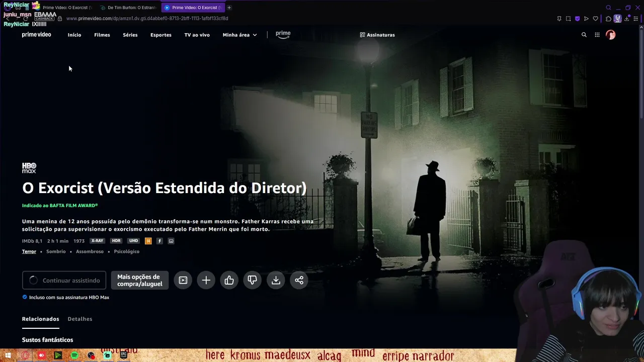Open the browser downloads icon
Viewport: 644px width, 362px height.
tap(627, 19)
